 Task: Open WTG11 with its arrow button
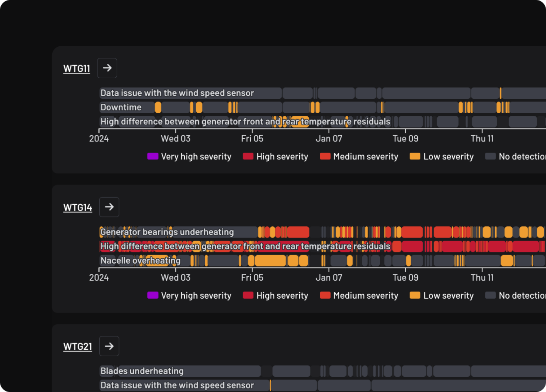click(x=107, y=68)
